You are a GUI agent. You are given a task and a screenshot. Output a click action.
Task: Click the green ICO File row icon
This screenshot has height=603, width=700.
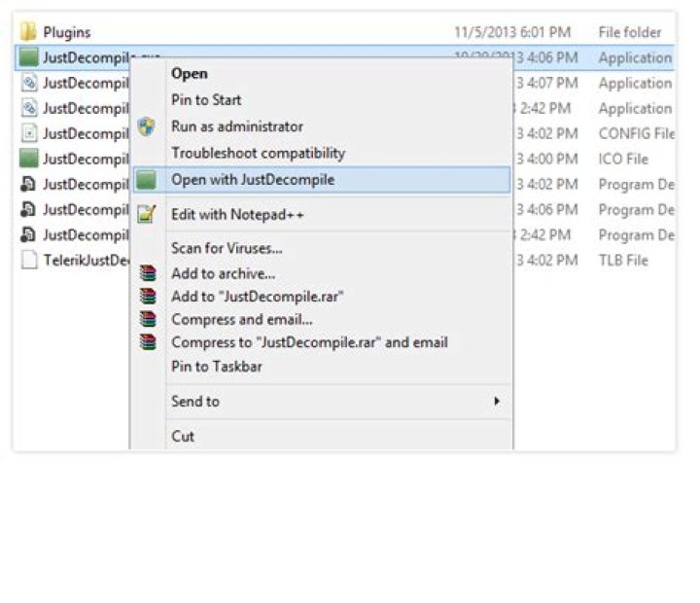click(29, 159)
